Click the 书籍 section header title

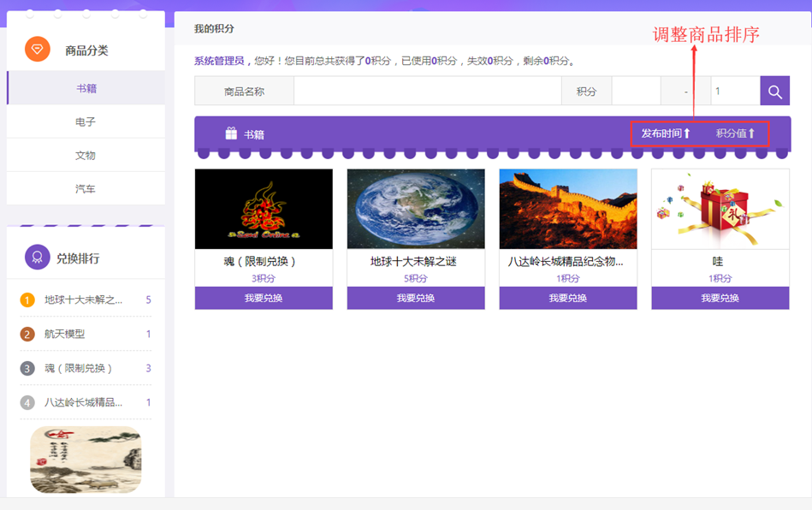pyautogui.click(x=254, y=134)
